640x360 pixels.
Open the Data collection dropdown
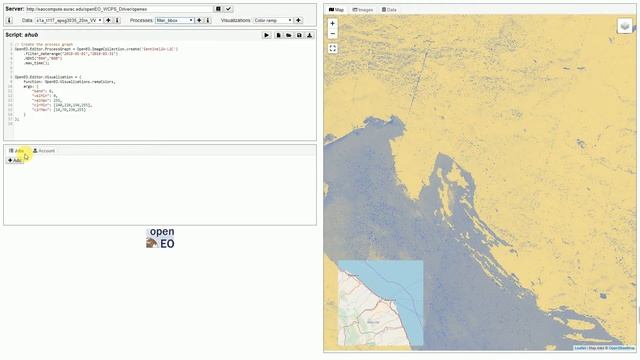[x=69, y=20]
